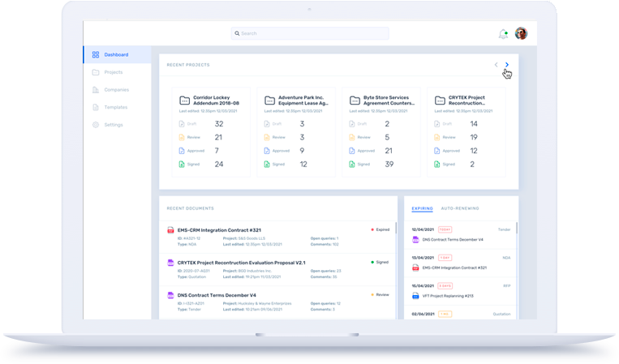Switch to the Auto-Renewing tab
Screen dimensions: 619x364
pyautogui.click(x=459, y=208)
